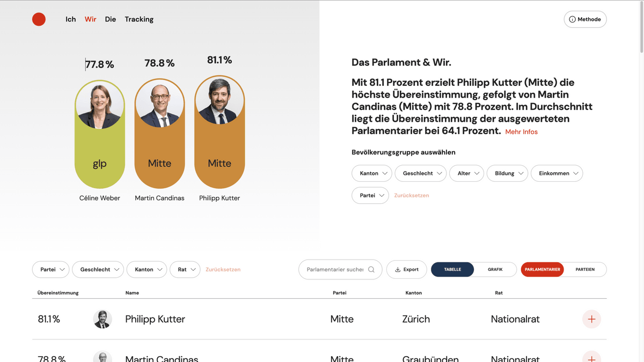Open the Methode info button
The image size is (644, 362).
585,19
